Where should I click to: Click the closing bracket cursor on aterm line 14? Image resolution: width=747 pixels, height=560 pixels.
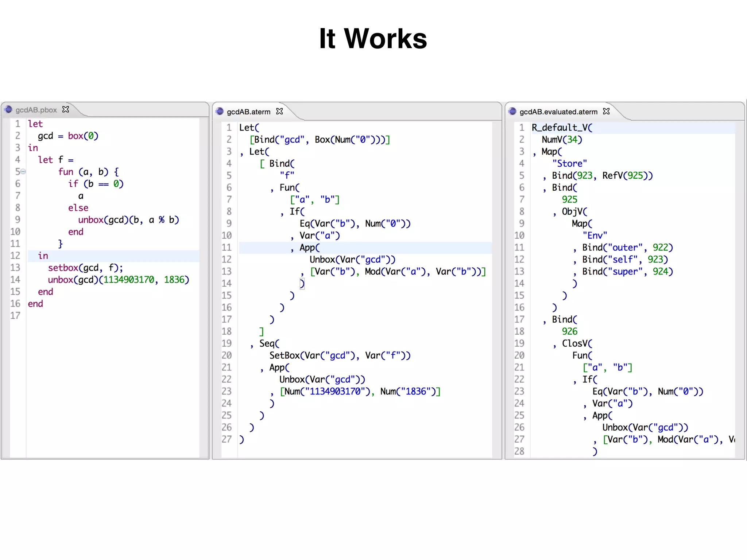coord(302,283)
